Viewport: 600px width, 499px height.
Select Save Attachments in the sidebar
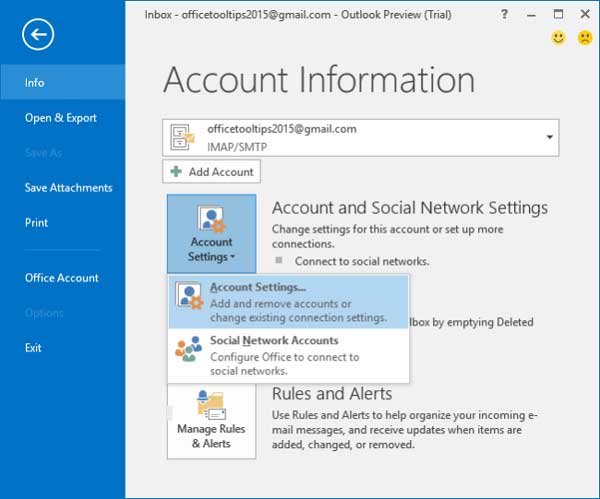(68, 188)
